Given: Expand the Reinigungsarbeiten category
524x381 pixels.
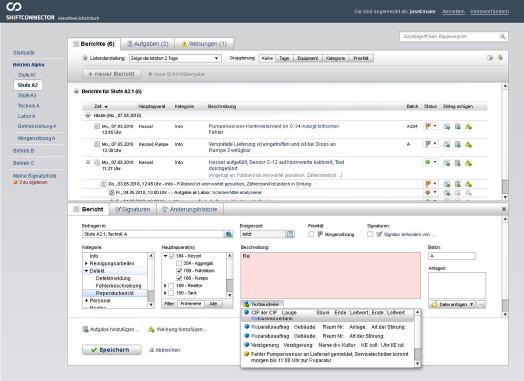Looking at the screenshot, I should point(86,263).
